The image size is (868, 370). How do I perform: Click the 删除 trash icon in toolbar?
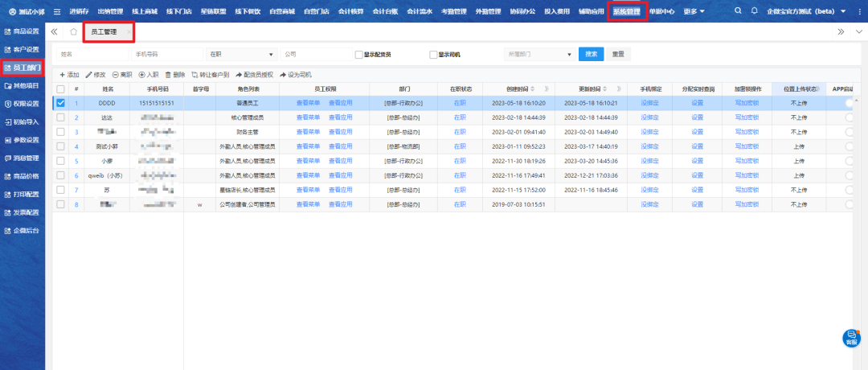pyautogui.click(x=169, y=74)
